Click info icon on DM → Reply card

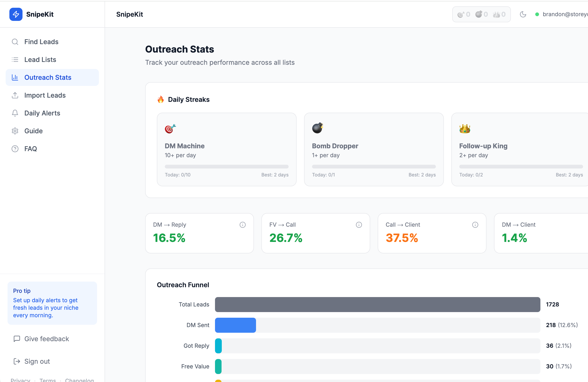(242, 225)
